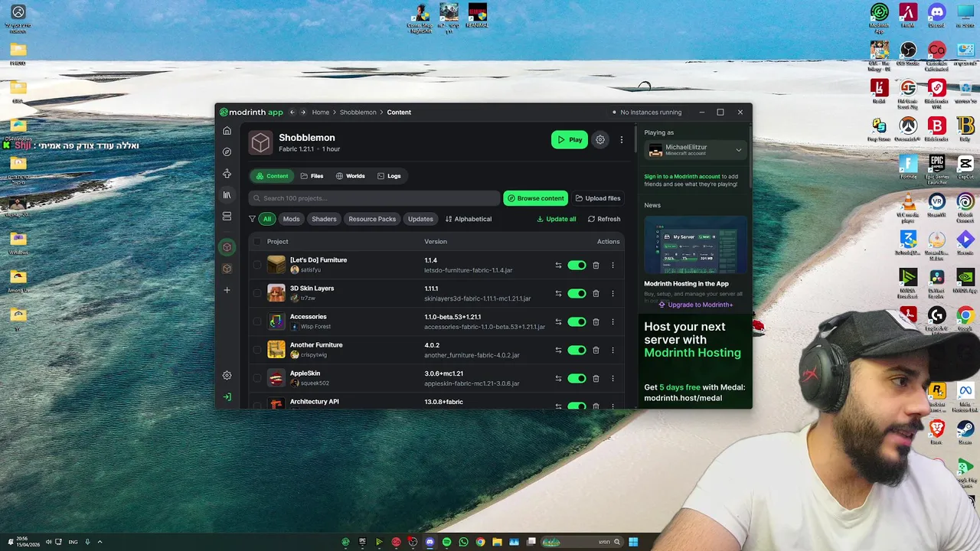This screenshot has width=980, height=551.
Task: Open the Shobblemon instance cube icon in sidebar
Action: pos(227,247)
